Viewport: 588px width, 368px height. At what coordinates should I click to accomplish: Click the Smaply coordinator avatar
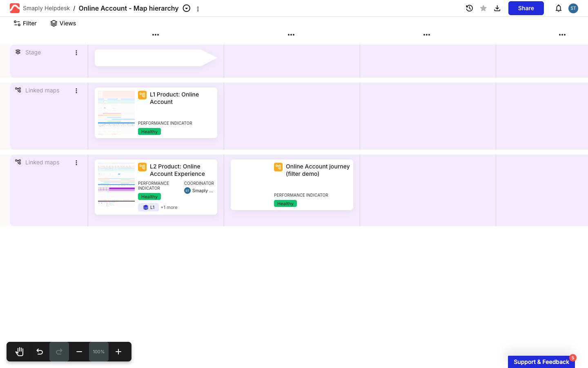point(187,191)
